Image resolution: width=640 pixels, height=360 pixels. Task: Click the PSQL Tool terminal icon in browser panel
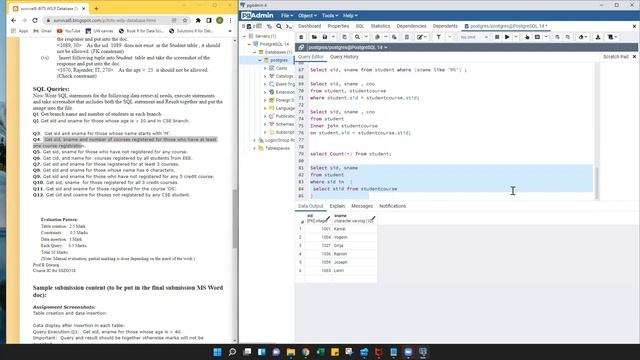(x=289, y=26)
